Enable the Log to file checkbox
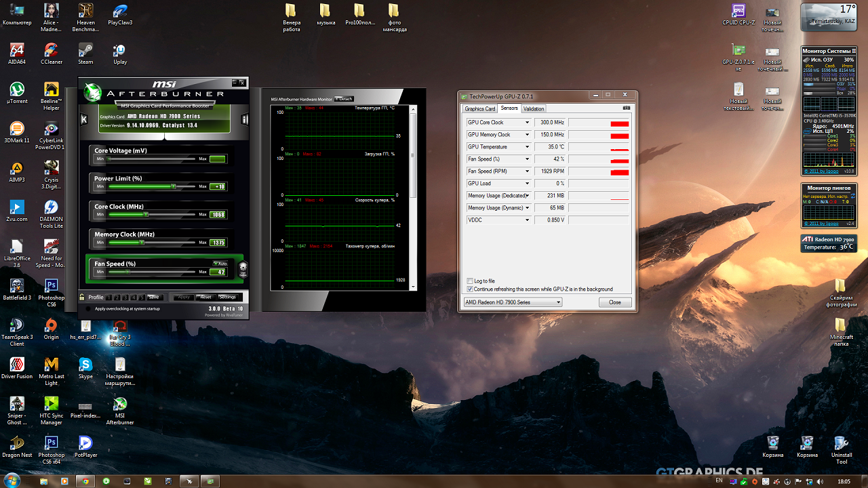The image size is (868, 488). pos(470,281)
